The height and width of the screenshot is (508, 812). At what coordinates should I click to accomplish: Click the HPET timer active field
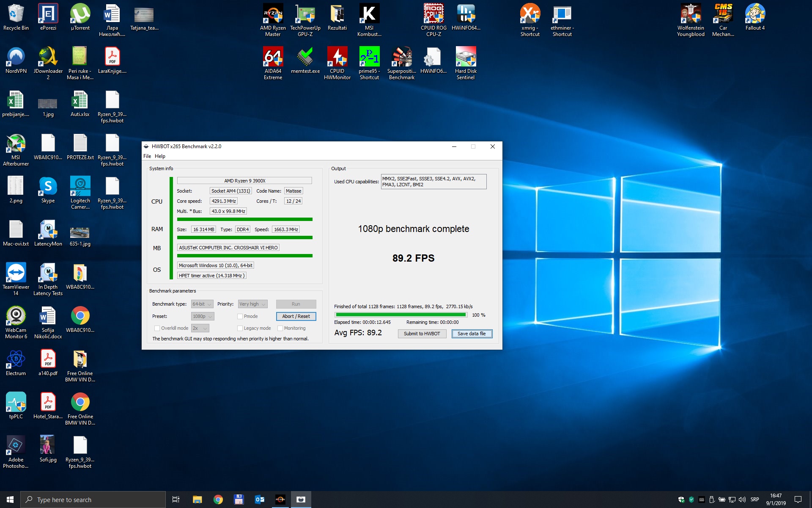(211, 276)
